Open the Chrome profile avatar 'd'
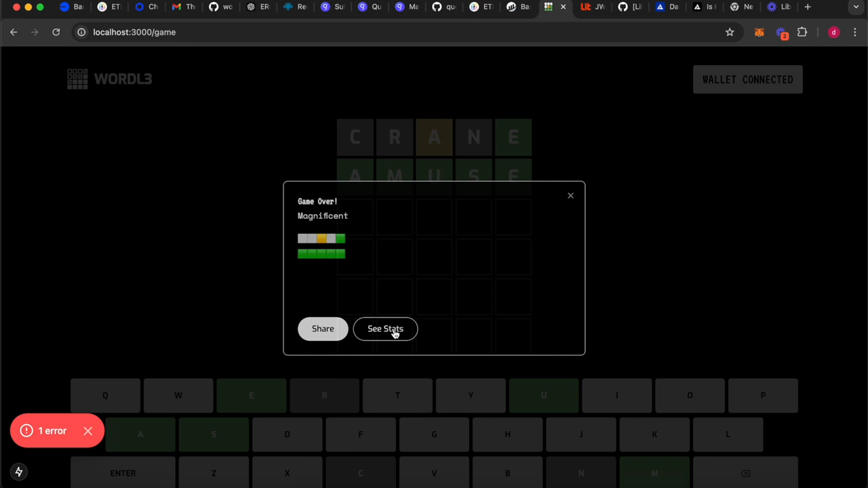Image resolution: width=868 pixels, height=488 pixels. [x=833, y=32]
